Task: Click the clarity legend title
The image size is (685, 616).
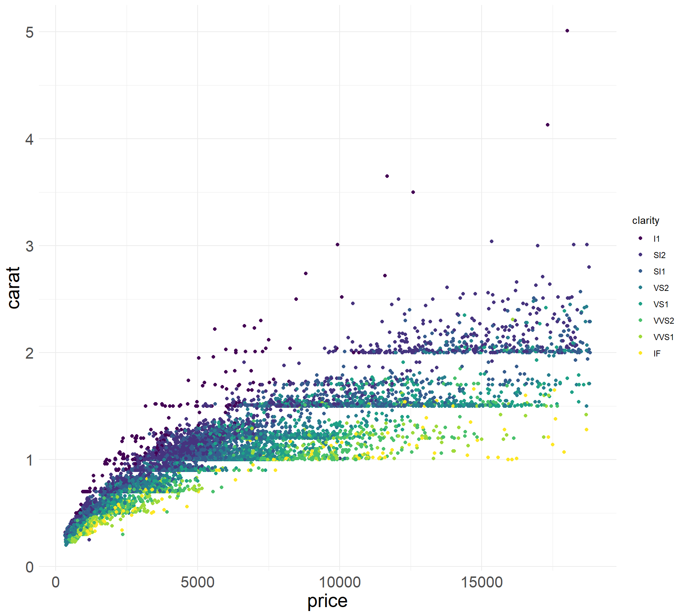Action: 645,220
